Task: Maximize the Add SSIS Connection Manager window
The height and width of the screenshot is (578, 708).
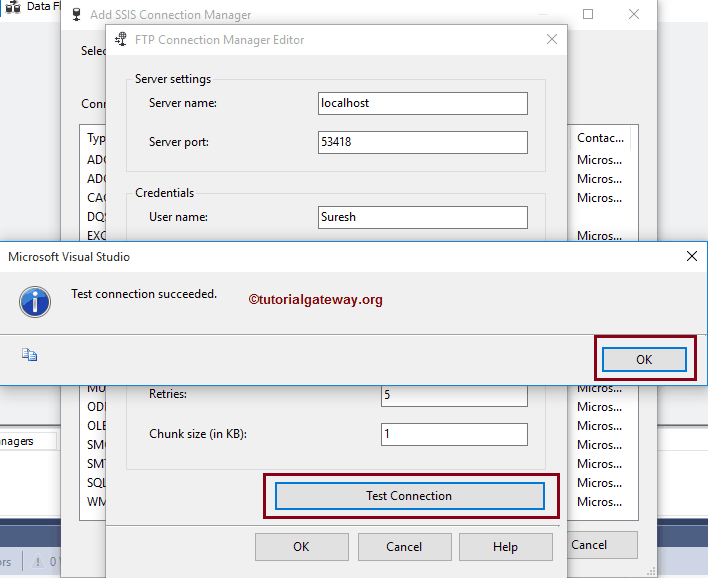Action: point(588,14)
